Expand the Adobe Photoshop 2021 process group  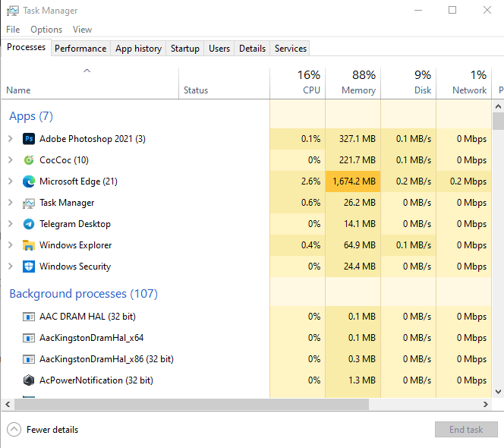click(10, 139)
